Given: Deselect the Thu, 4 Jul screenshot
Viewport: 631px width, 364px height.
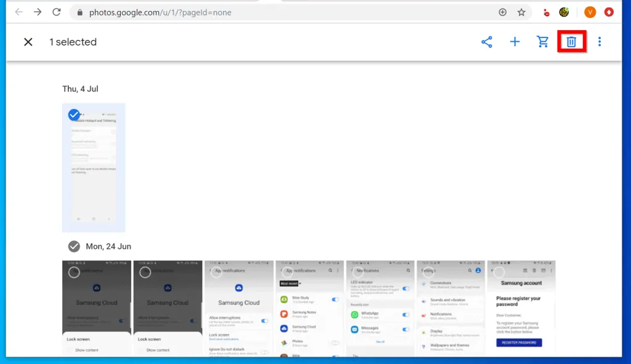Looking at the screenshot, I should pyautogui.click(x=74, y=115).
